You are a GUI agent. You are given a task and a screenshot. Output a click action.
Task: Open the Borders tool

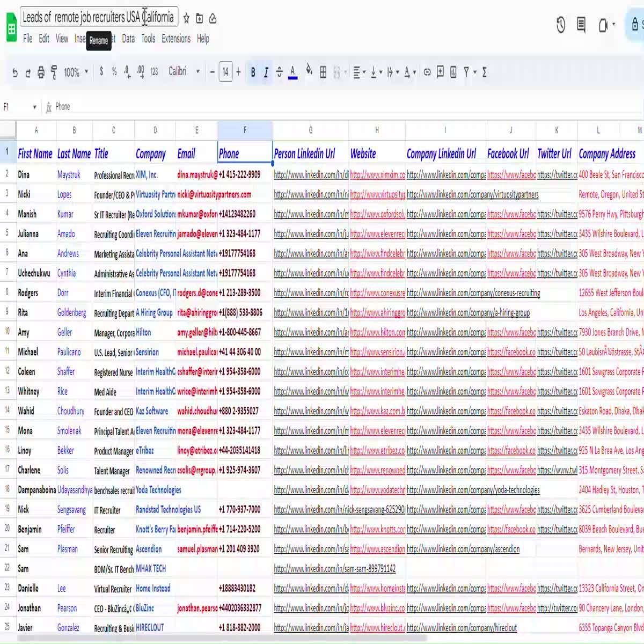coord(323,72)
